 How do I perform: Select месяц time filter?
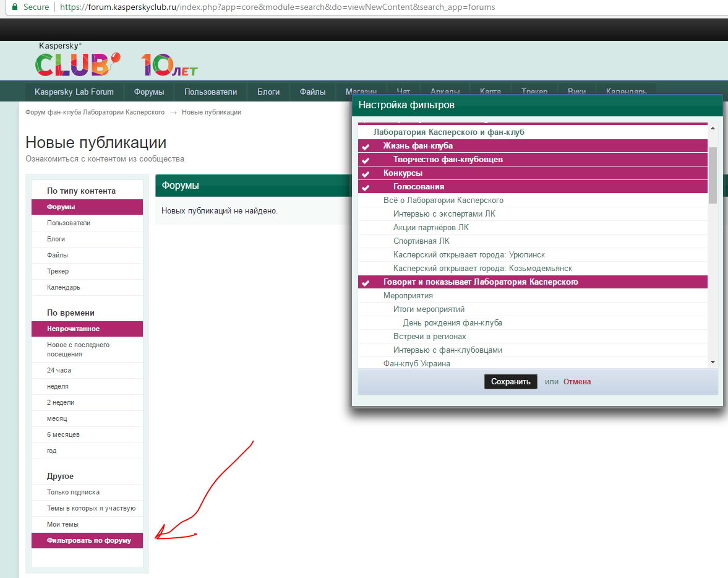point(87,418)
